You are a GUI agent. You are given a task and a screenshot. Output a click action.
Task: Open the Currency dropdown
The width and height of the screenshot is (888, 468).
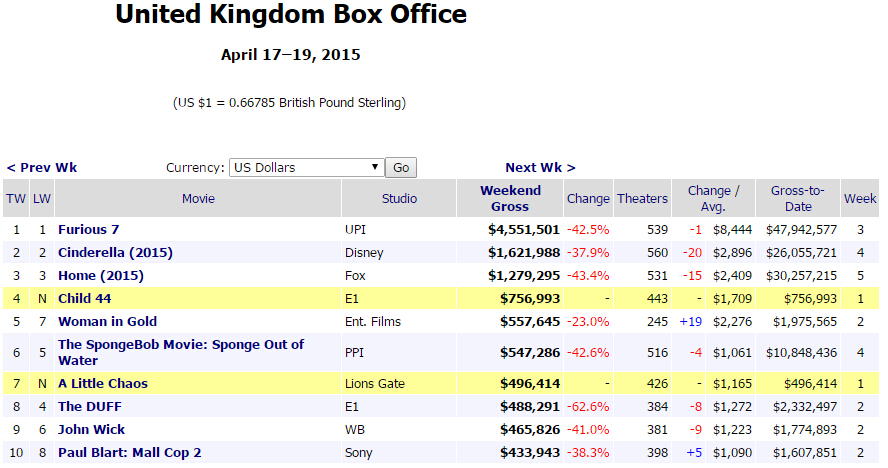306,168
